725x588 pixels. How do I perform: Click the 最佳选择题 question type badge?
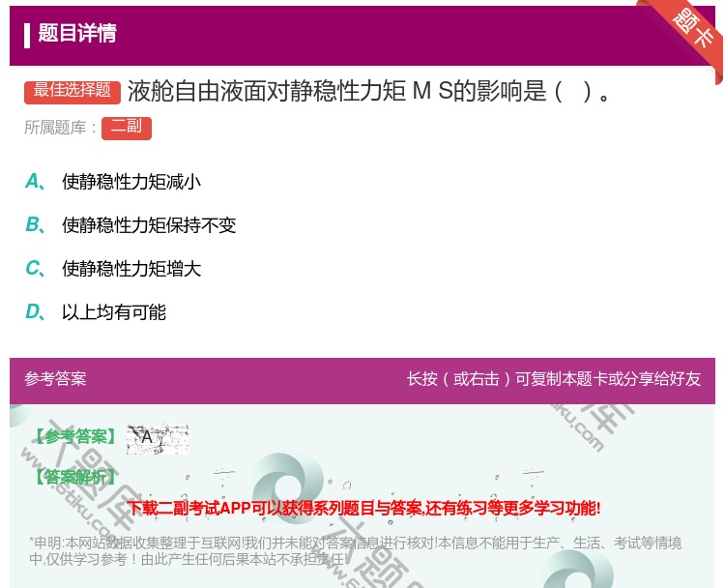pos(72,91)
